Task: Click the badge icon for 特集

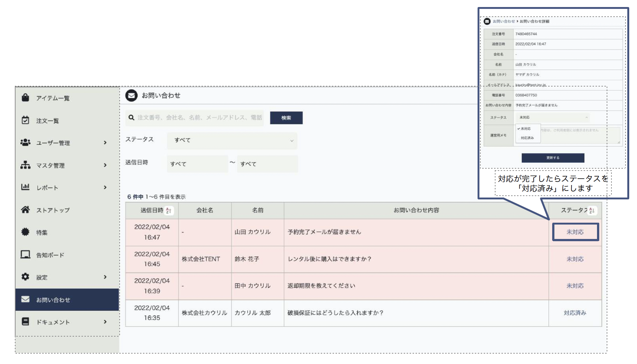Action: click(x=25, y=232)
